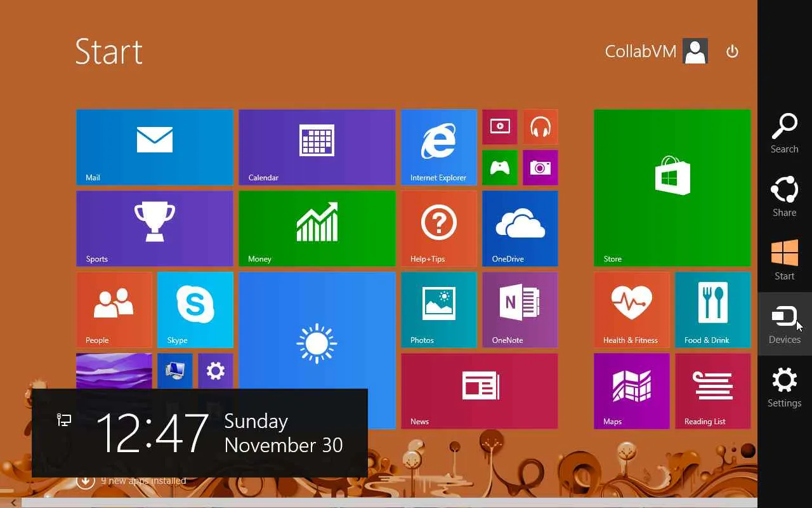Open Internet Explorer tile
The height and width of the screenshot is (508, 812).
[439, 147]
